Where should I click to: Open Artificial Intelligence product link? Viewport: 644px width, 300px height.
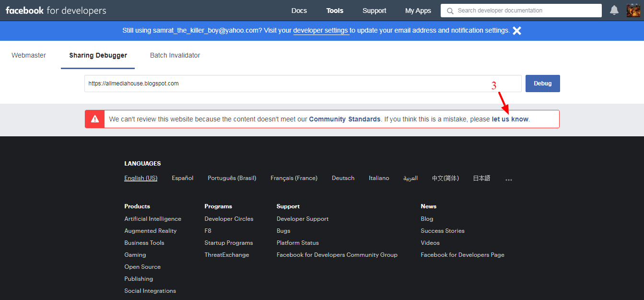(152, 219)
